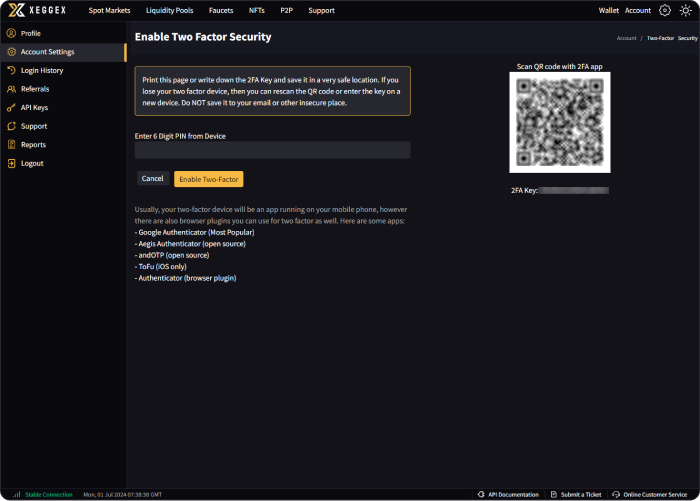This screenshot has width=700, height=501.
Task: Click the 6 digit PIN input field
Action: (x=272, y=150)
